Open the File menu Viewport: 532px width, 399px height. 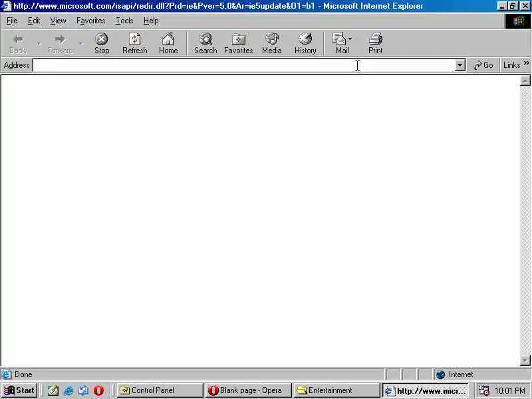tap(12, 21)
